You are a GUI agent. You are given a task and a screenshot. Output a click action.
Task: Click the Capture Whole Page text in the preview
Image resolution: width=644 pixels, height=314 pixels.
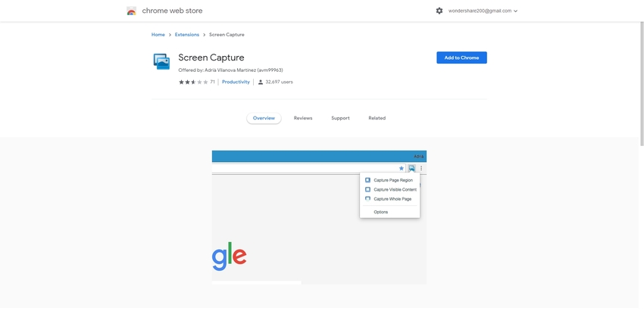pyautogui.click(x=392, y=199)
